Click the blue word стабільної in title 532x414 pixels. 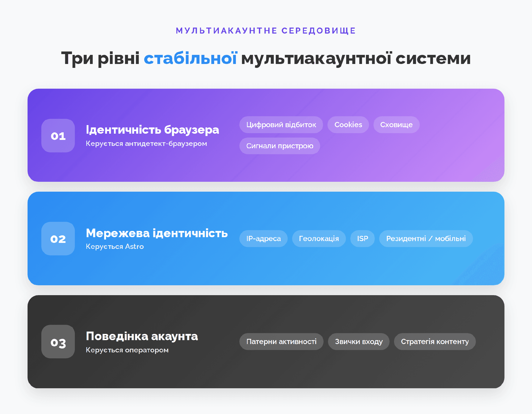tap(190, 58)
